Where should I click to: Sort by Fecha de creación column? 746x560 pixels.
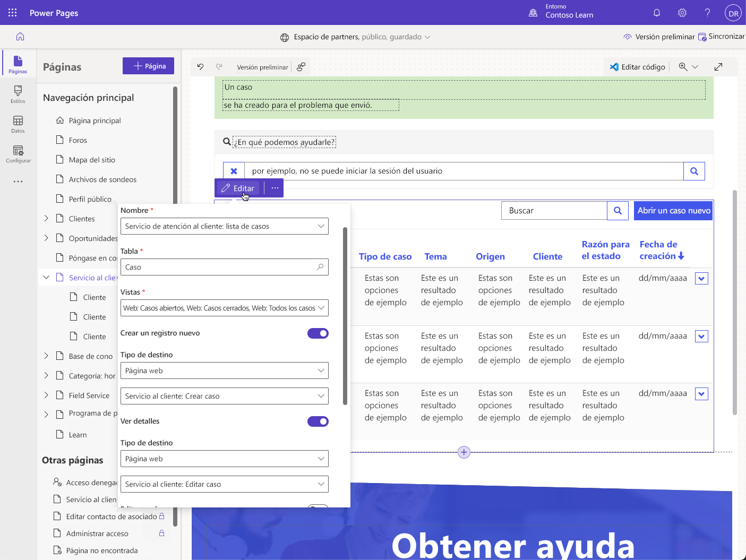(x=662, y=250)
